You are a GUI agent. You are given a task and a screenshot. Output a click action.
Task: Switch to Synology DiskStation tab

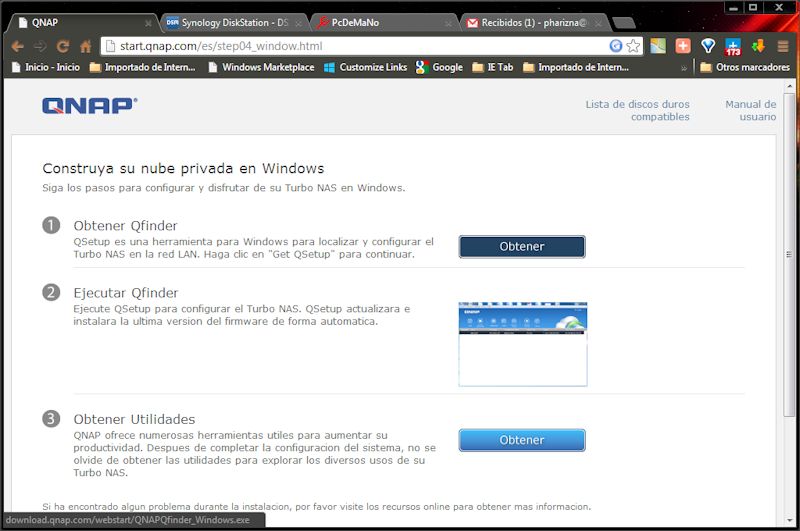[x=235, y=23]
